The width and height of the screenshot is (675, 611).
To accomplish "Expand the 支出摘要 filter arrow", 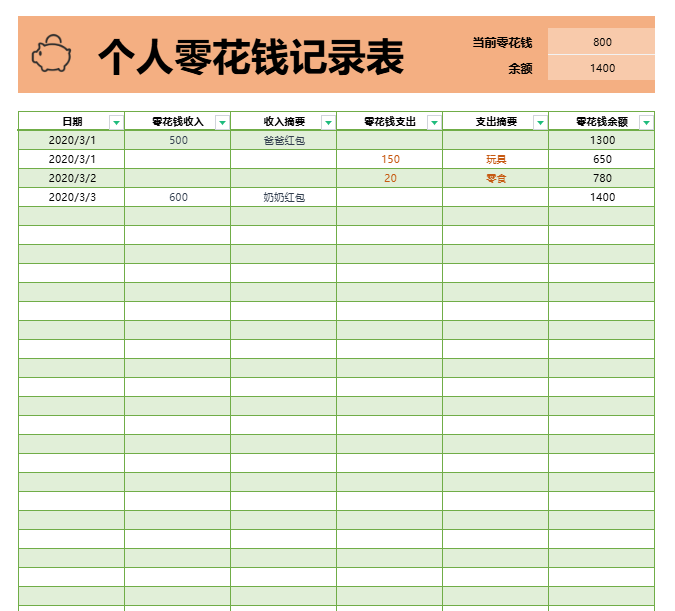I will (x=540, y=122).
